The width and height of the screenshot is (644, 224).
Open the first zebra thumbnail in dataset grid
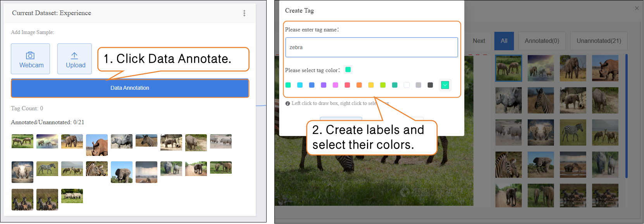tap(146, 141)
